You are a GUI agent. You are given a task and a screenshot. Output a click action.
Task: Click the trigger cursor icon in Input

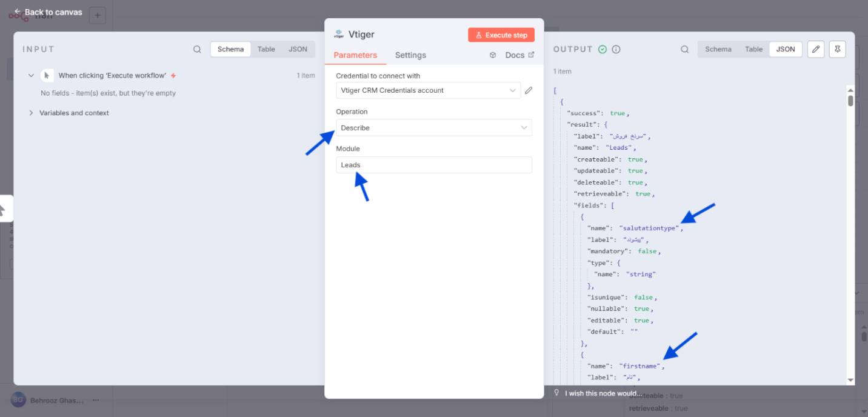pos(47,76)
